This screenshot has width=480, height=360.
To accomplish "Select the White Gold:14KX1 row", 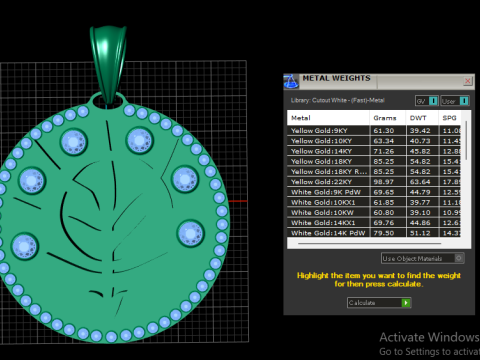I will coord(374,223).
